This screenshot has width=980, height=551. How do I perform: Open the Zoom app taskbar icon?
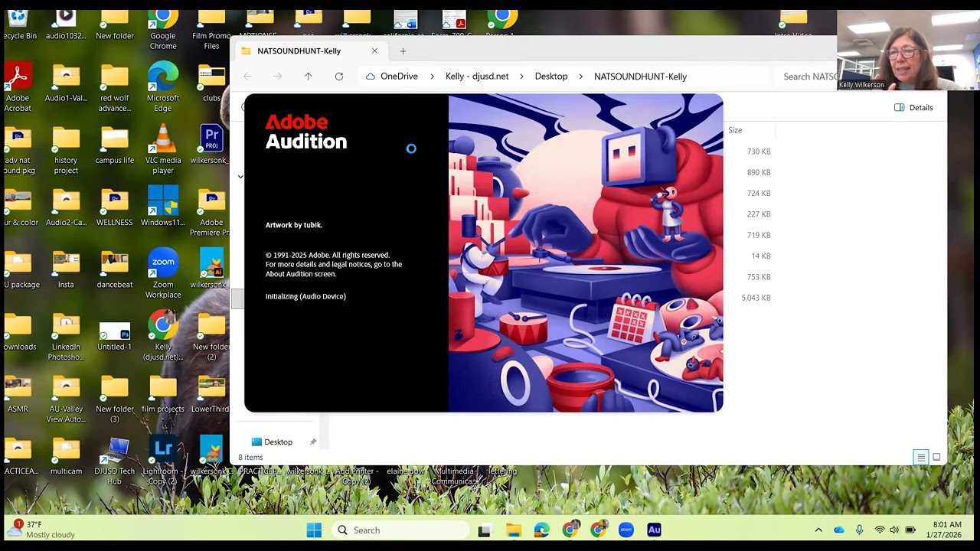(626, 530)
